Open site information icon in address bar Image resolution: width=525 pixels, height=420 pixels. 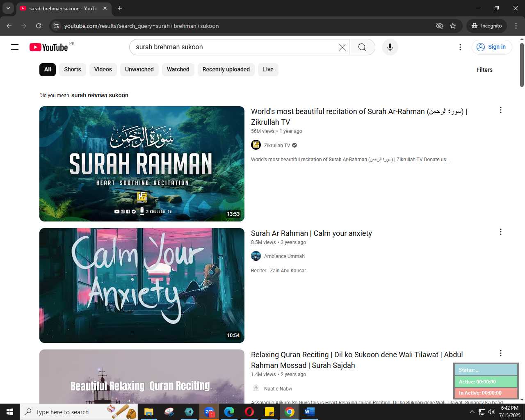click(56, 26)
